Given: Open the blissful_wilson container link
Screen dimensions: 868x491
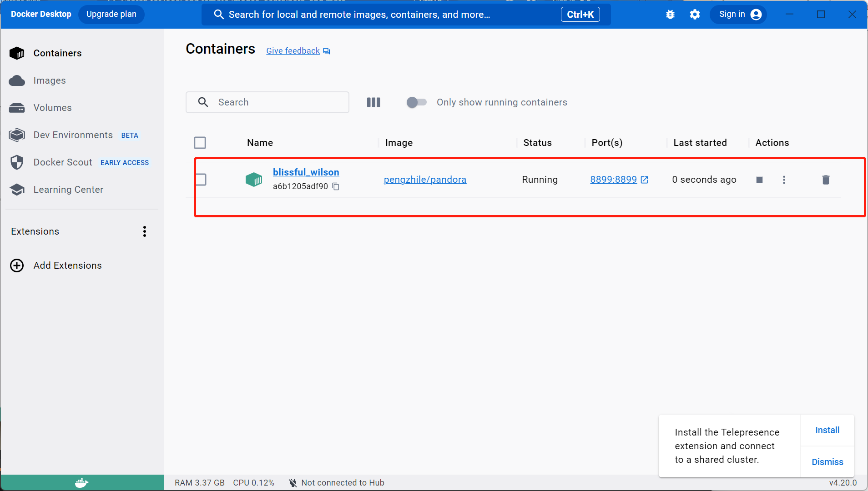Looking at the screenshot, I should coord(306,172).
